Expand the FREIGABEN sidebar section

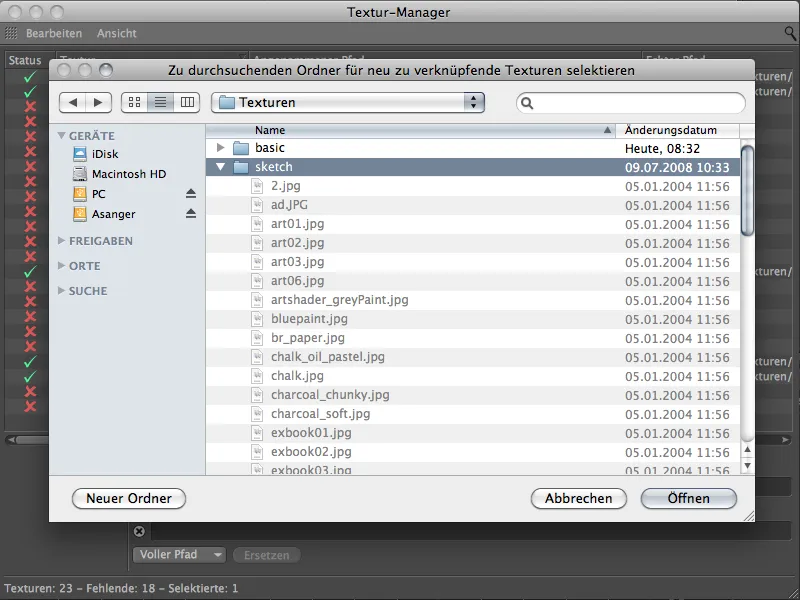point(61,240)
